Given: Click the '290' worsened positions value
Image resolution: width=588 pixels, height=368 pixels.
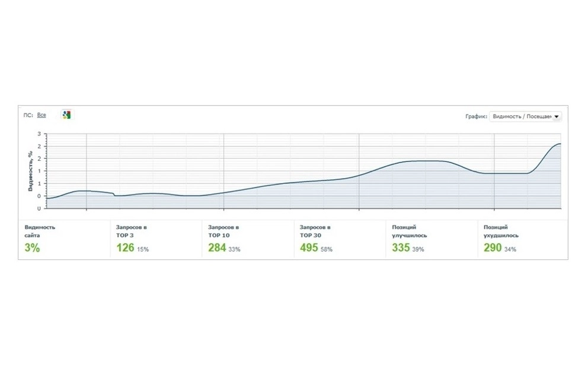Looking at the screenshot, I should pyautogui.click(x=493, y=248).
